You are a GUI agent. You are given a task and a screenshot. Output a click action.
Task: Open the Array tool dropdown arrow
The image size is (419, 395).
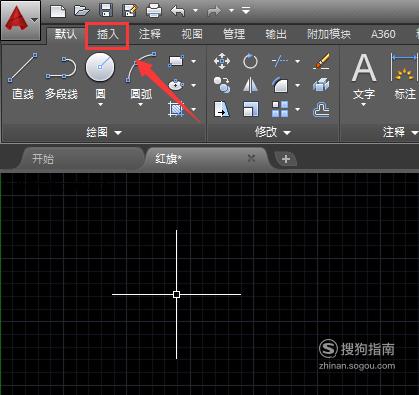[x=297, y=109]
